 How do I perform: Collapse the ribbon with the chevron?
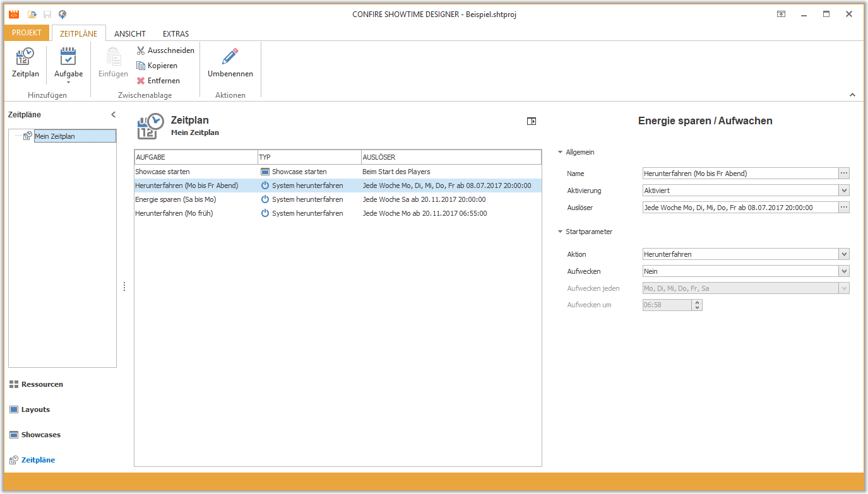852,95
